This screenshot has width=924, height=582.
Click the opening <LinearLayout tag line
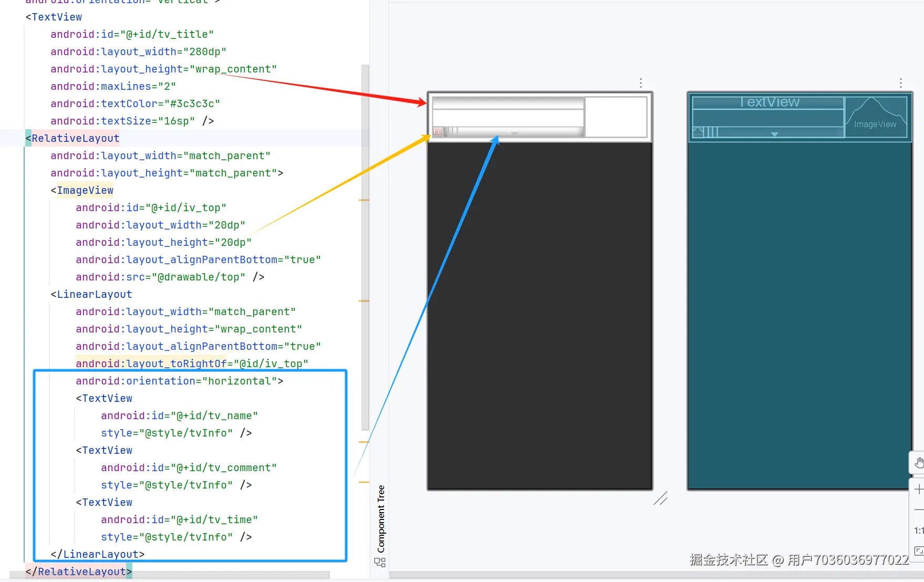pyautogui.click(x=91, y=294)
